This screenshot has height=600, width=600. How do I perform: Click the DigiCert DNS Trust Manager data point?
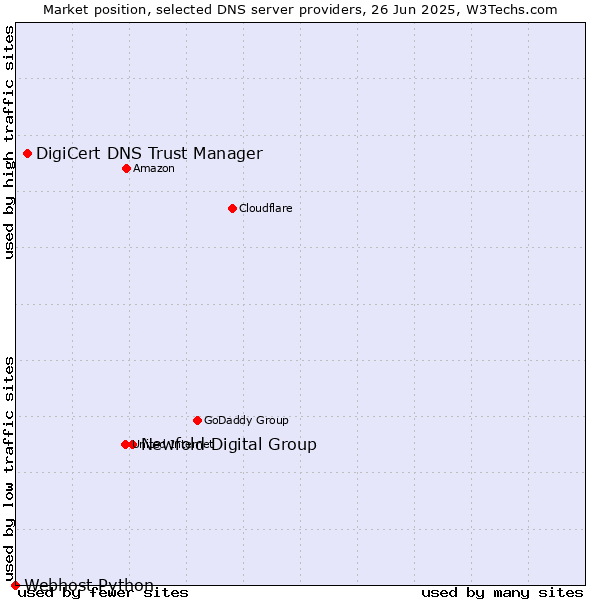point(28,153)
